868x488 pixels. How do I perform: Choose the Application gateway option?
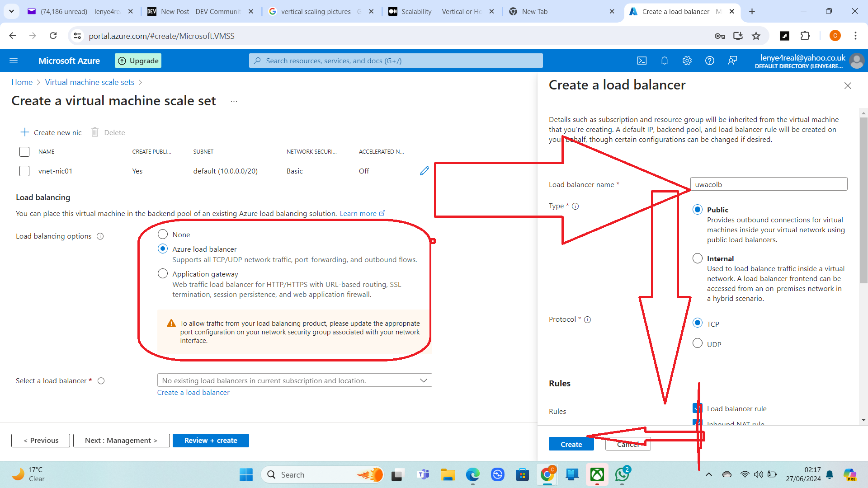click(x=163, y=274)
